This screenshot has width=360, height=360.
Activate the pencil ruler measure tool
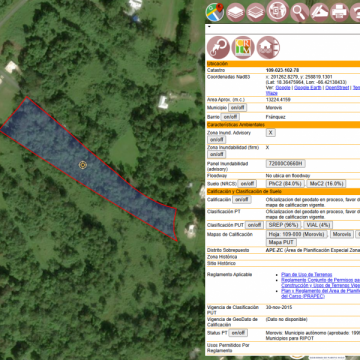[319, 13]
